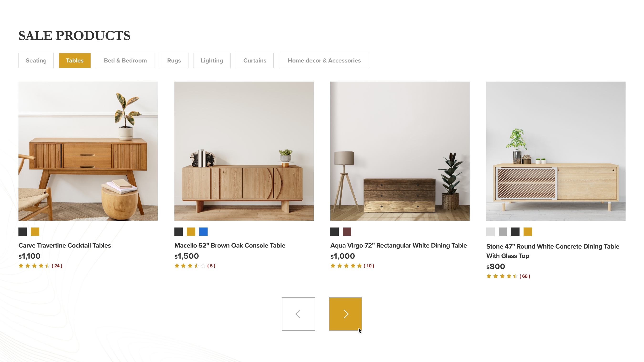Choose light gray swatch for Stone table
Viewport: 644px width, 362px height.
pyautogui.click(x=490, y=232)
